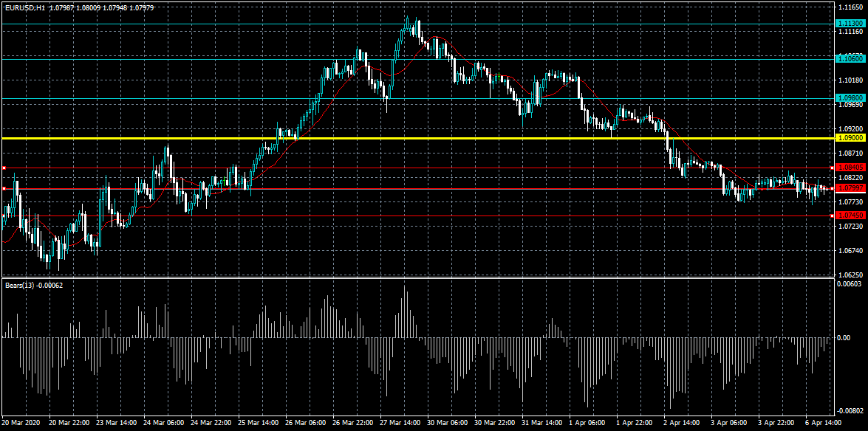Click the 1.08710 value on the price scale

click(x=850, y=153)
